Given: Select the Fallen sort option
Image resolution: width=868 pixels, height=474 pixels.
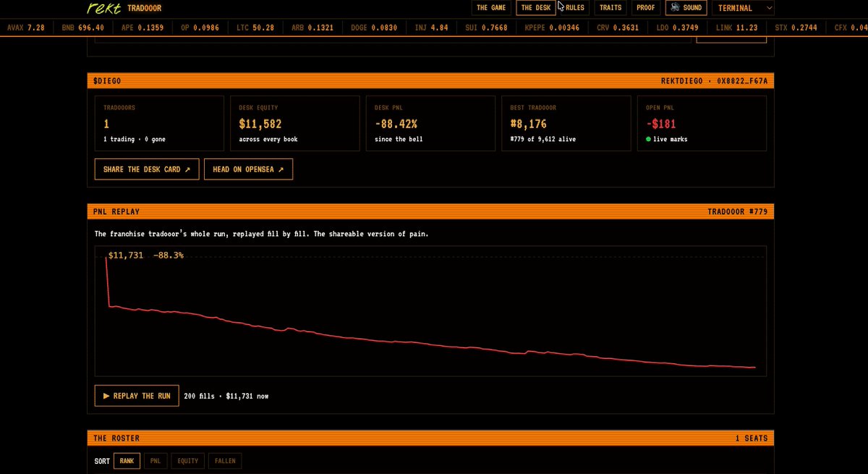Looking at the screenshot, I should click(224, 460).
